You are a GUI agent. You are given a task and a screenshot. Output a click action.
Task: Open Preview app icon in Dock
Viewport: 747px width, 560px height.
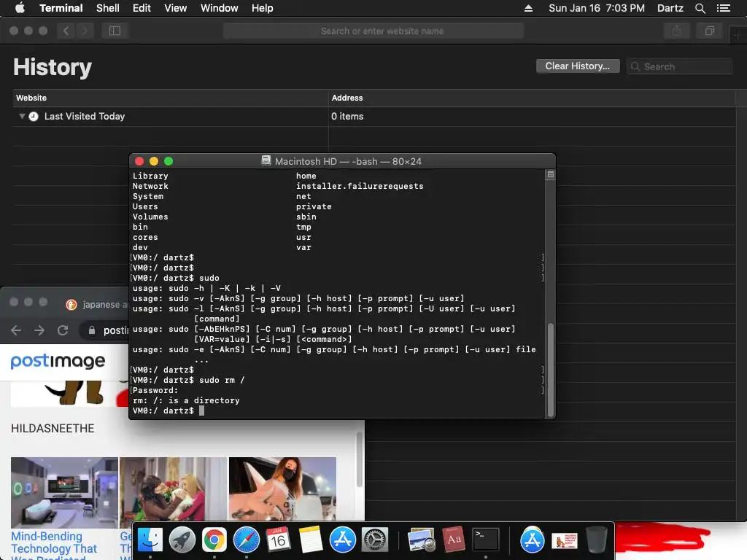pyautogui.click(x=421, y=540)
